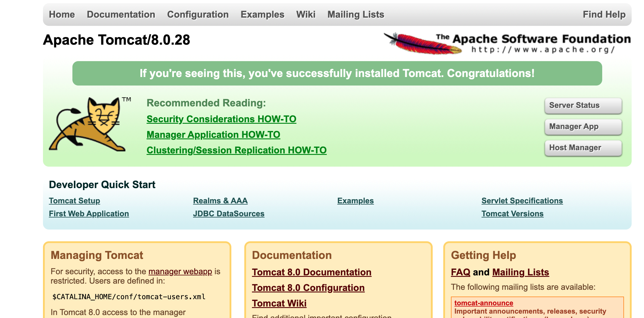
Task: Open Documentation in top navigation bar
Action: click(121, 14)
